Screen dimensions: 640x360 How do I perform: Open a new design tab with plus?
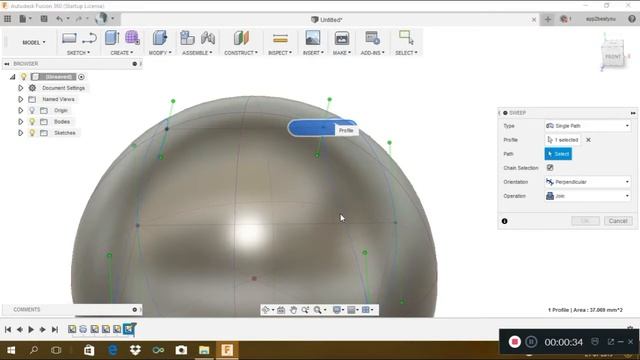(548, 19)
